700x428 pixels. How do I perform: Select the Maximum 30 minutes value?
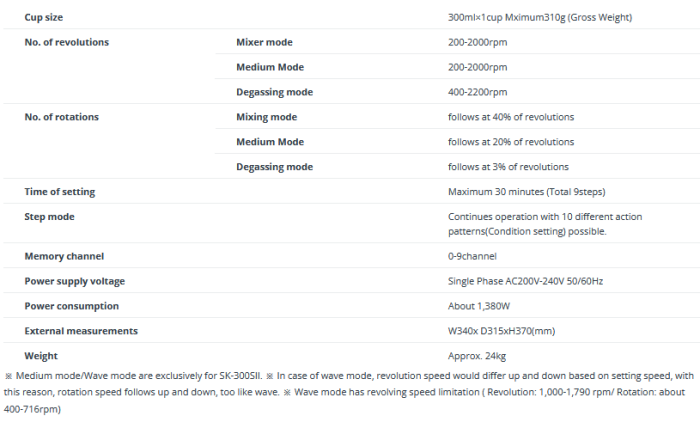[527, 191]
